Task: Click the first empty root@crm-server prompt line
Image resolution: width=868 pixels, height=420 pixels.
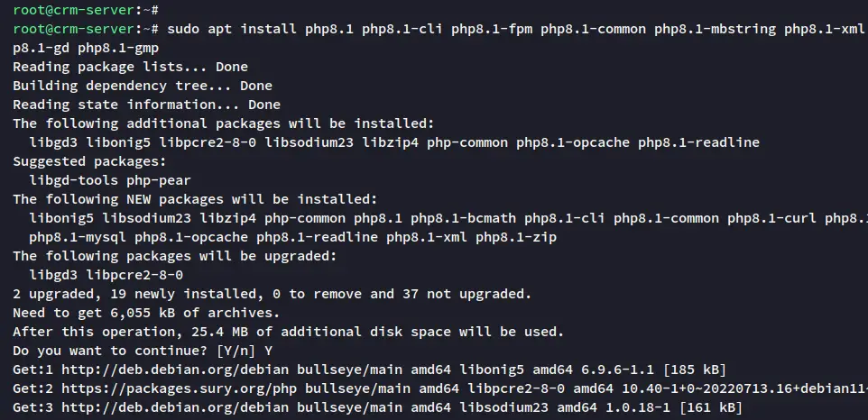Action: click(86, 10)
